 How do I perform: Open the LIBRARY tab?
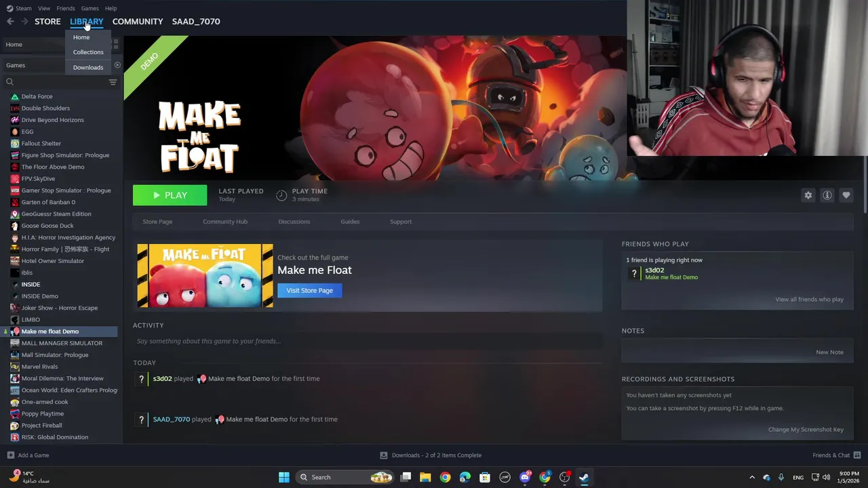[87, 22]
